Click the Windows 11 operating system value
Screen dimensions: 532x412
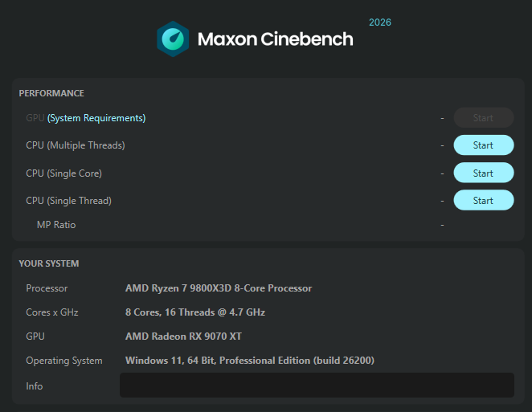coord(250,361)
